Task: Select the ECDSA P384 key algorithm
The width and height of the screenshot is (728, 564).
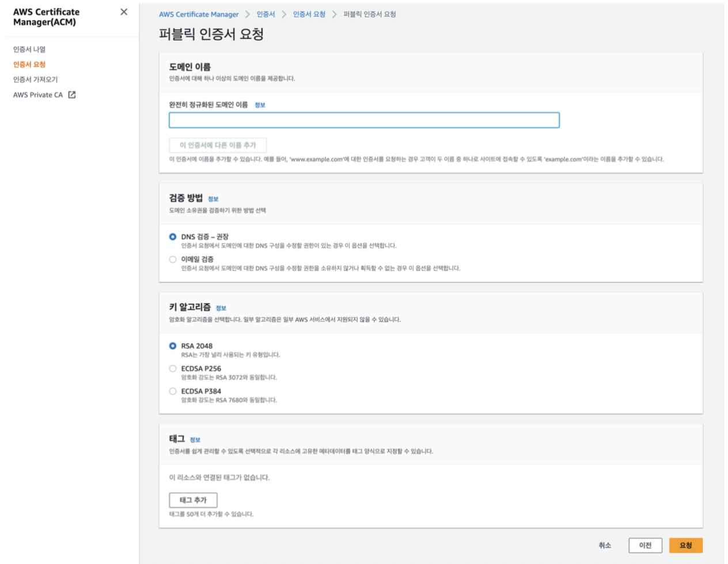Action: coord(173,391)
